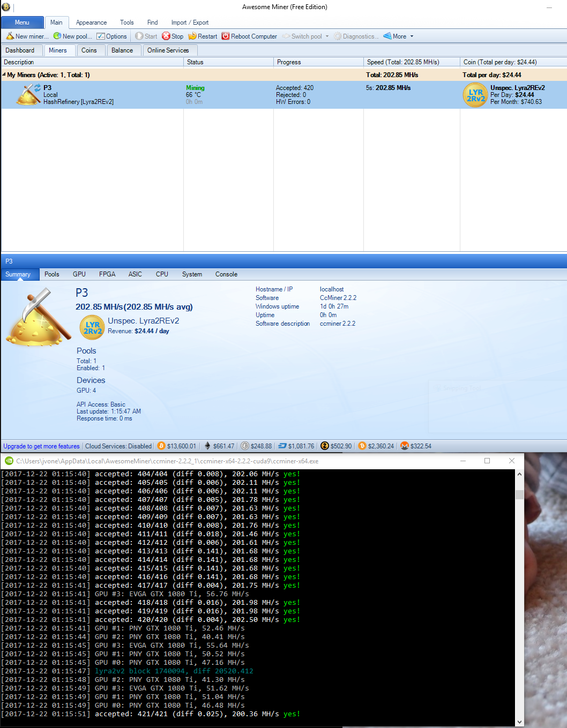Click the P3 miner pickaxe icon in list
Screen dimensions: 567x728
28,94
